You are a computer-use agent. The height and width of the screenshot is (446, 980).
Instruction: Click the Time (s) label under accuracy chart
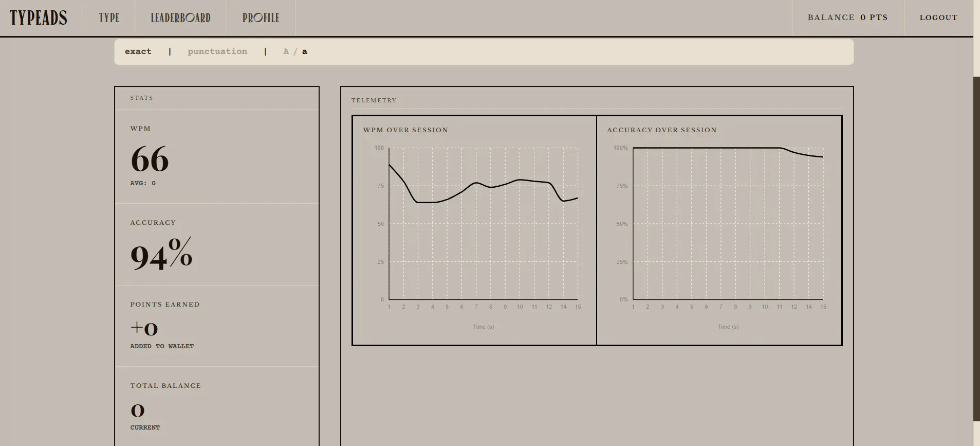[x=728, y=327]
